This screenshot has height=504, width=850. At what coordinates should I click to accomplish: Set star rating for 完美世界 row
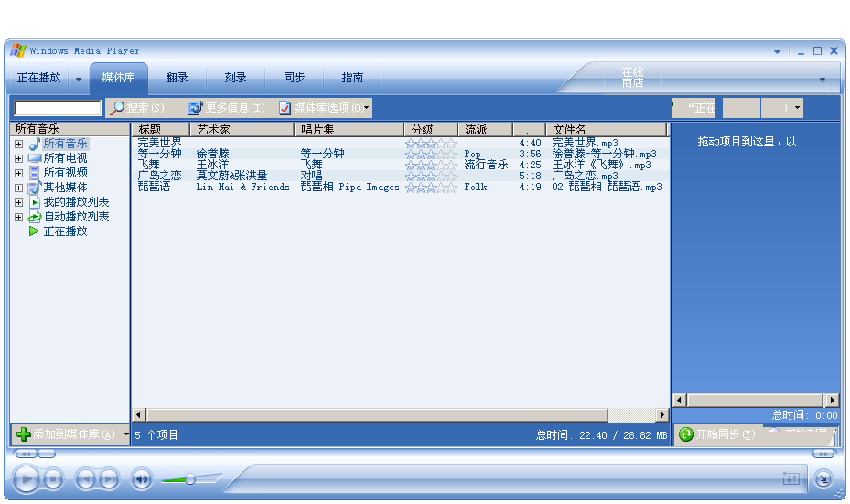pyautogui.click(x=431, y=144)
